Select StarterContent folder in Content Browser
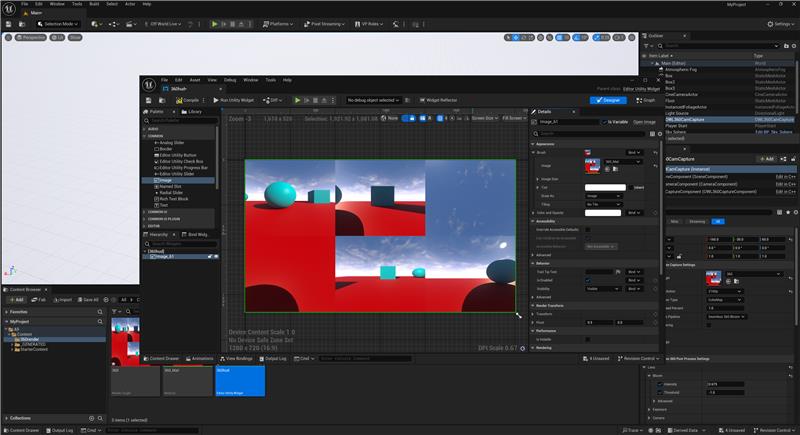800x435 pixels. (34, 349)
